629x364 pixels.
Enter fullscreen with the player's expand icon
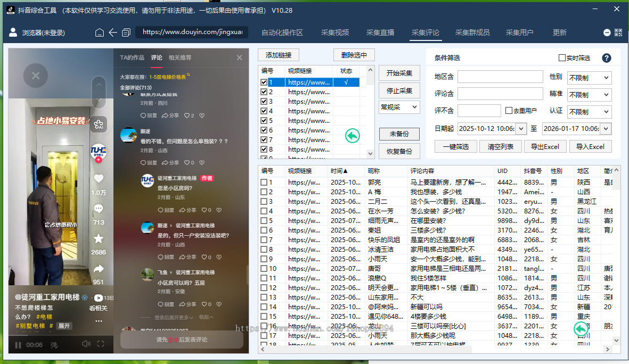coord(101,344)
